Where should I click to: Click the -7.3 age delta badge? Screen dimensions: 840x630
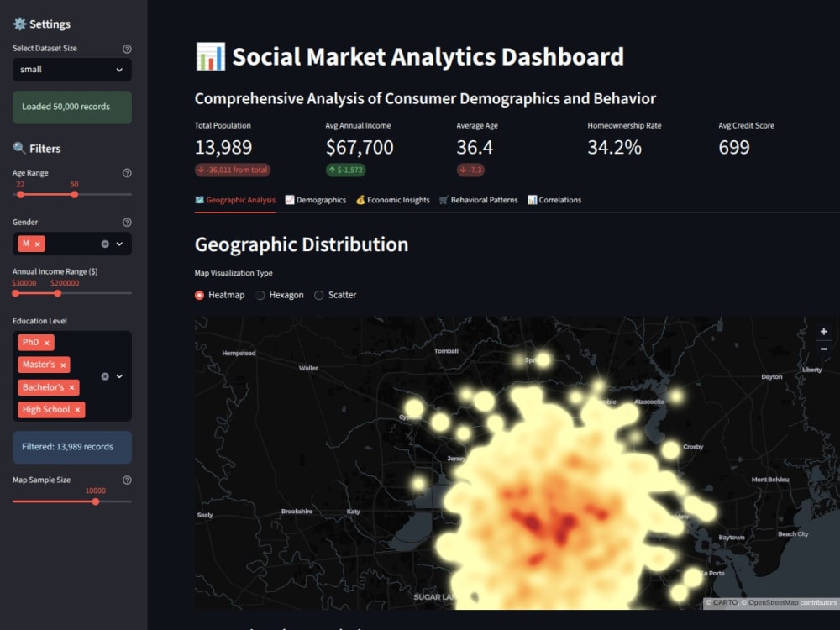(x=471, y=171)
